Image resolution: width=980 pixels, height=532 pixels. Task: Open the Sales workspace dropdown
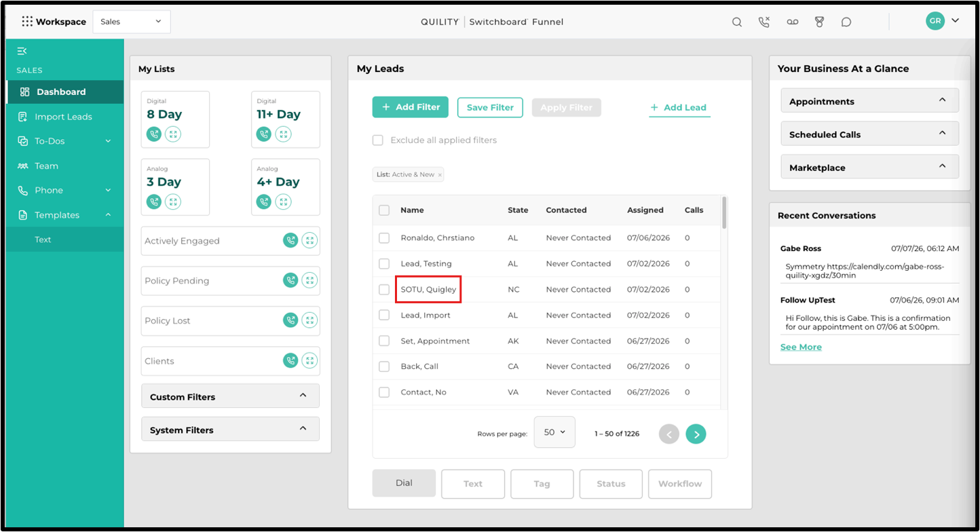pyautogui.click(x=132, y=22)
